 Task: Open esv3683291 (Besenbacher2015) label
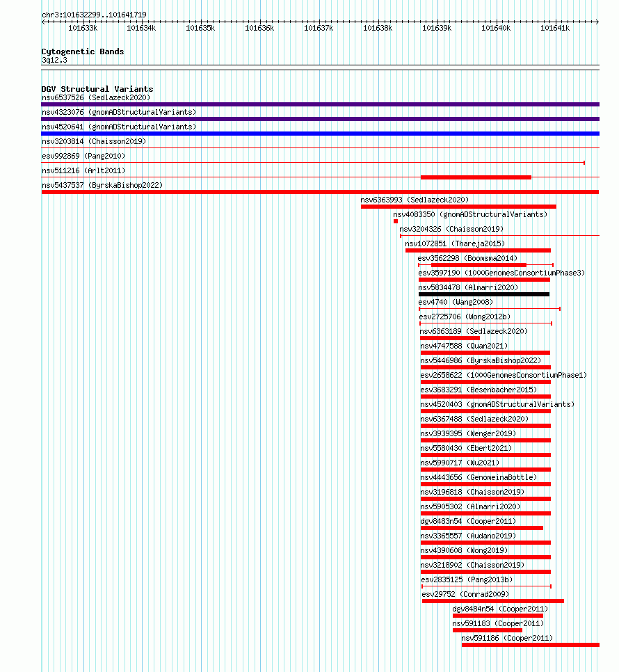coord(479,389)
